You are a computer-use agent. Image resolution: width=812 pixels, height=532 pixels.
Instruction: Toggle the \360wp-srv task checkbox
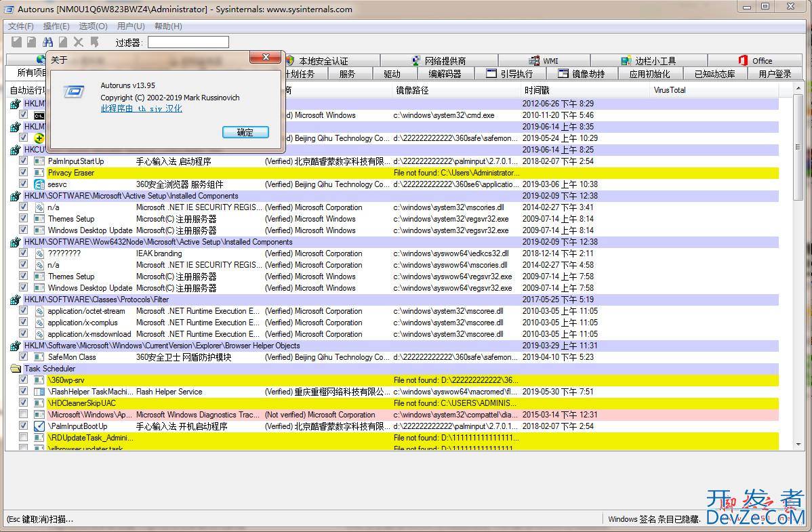(x=23, y=380)
